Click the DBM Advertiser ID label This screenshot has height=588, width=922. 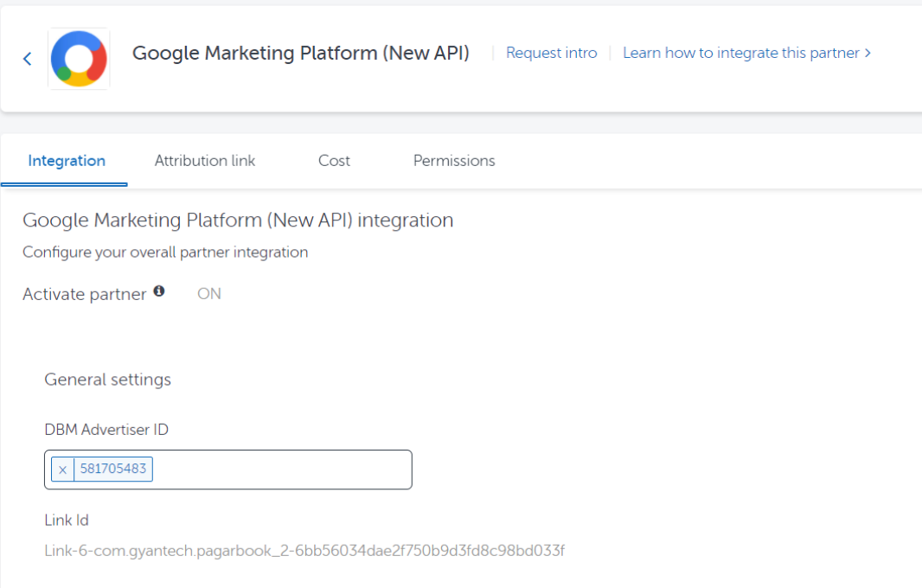click(x=106, y=430)
